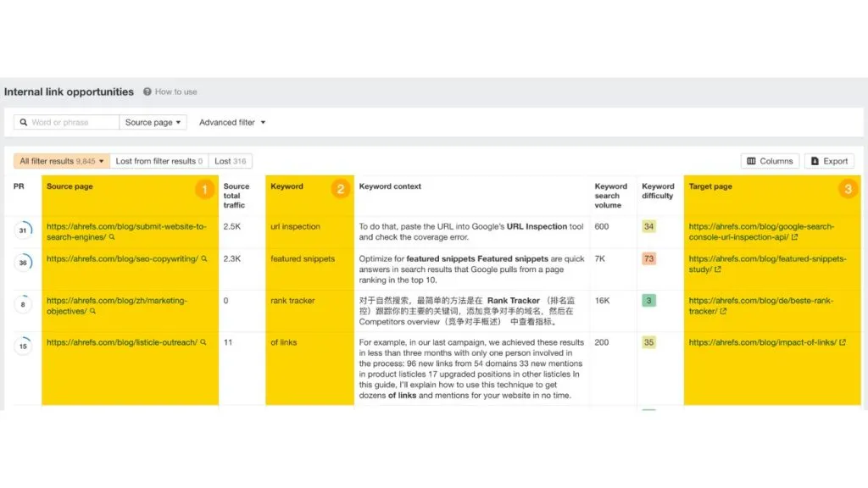Expand the Advanced filter dropdown
Image resolution: width=868 pixels, height=488 pixels.
(x=232, y=122)
